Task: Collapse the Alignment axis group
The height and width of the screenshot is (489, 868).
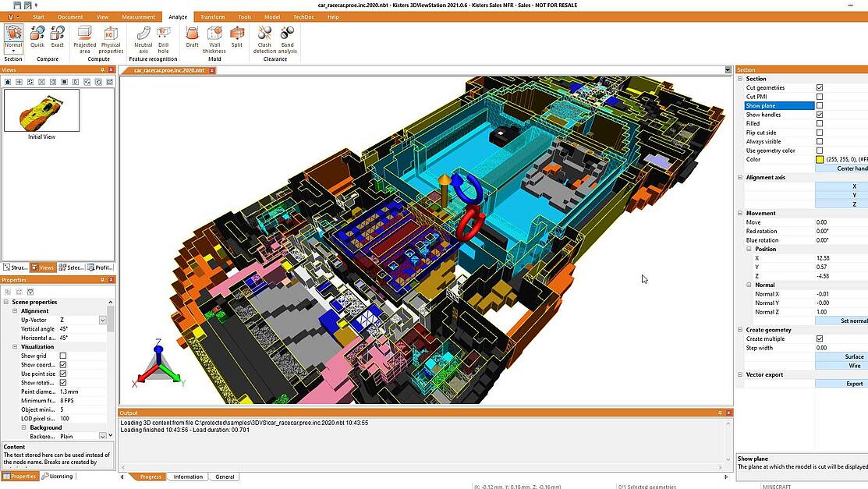Action: 740,177
